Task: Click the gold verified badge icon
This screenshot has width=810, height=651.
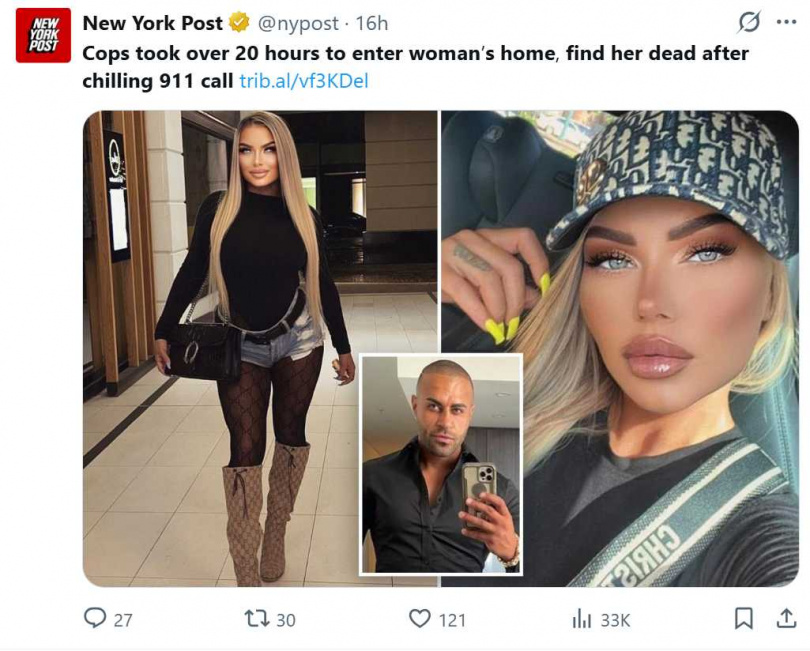Action: [239, 23]
